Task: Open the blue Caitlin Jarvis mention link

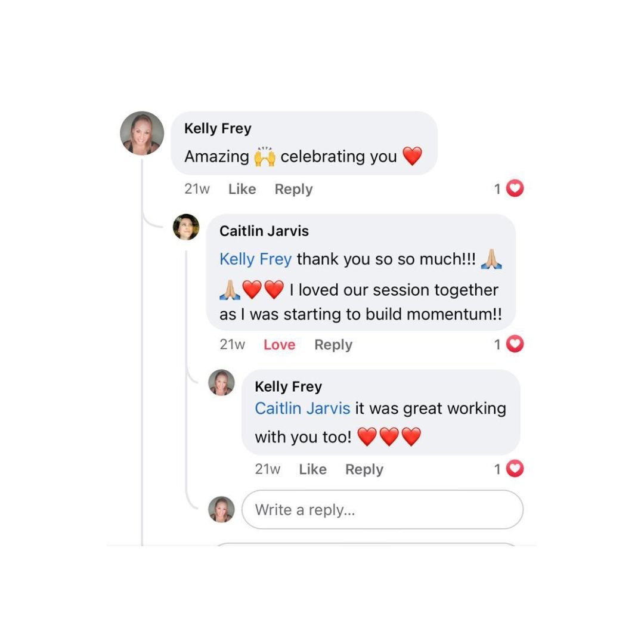Action: tap(302, 408)
